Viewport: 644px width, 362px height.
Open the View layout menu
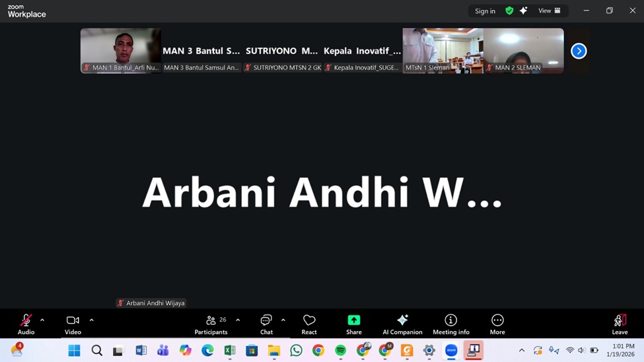(x=549, y=11)
